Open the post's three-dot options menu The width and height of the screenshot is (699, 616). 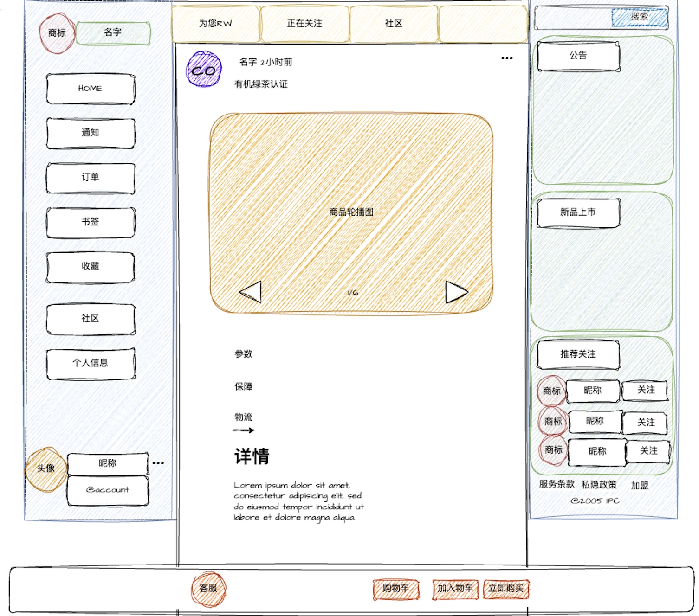507,58
